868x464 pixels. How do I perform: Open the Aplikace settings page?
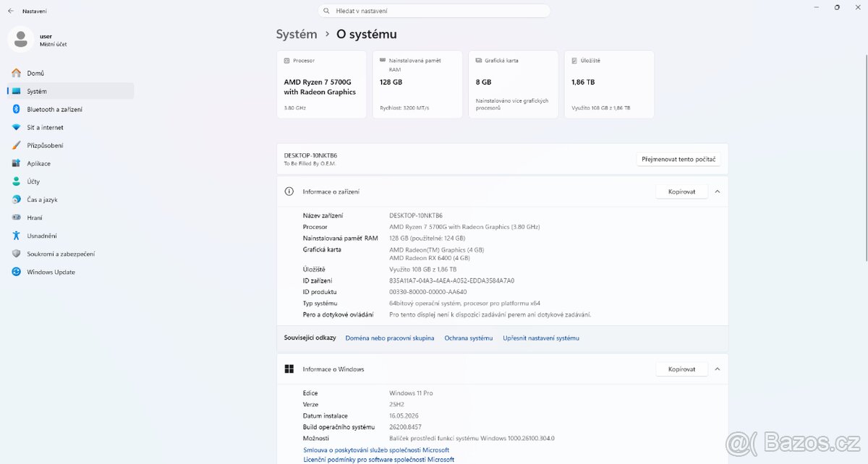click(70, 163)
